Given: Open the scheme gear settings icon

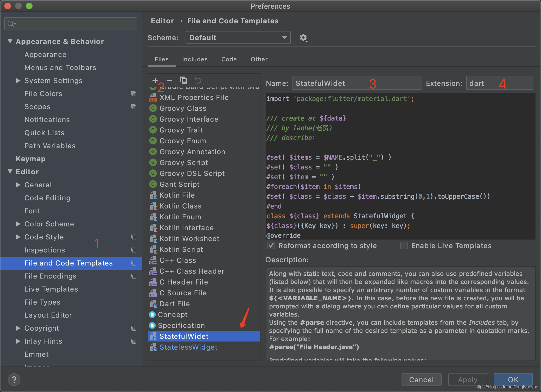Looking at the screenshot, I should point(304,38).
